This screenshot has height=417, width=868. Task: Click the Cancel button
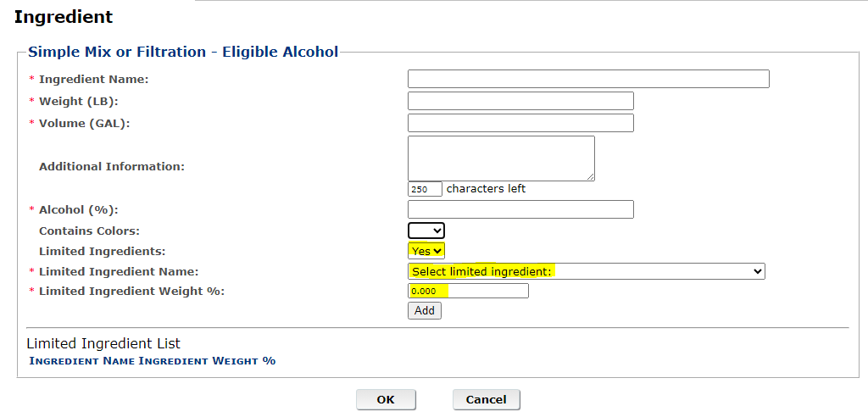pyautogui.click(x=486, y=399)
